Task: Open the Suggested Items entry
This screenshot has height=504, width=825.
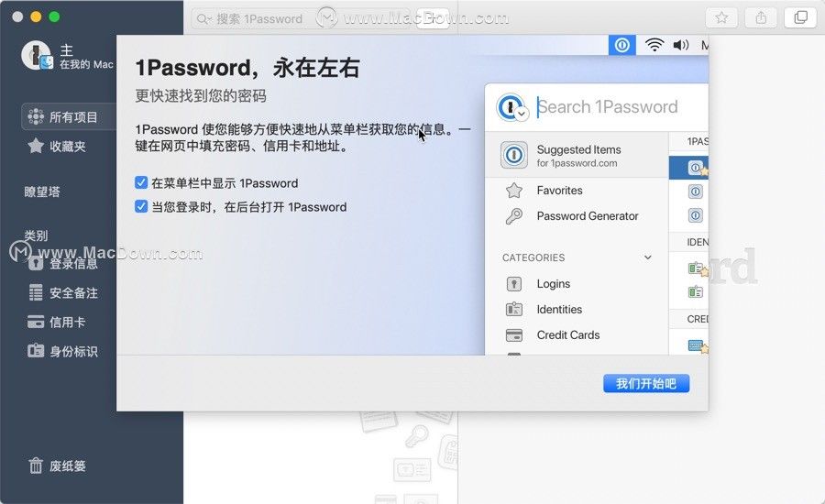Action: [577, 156]
